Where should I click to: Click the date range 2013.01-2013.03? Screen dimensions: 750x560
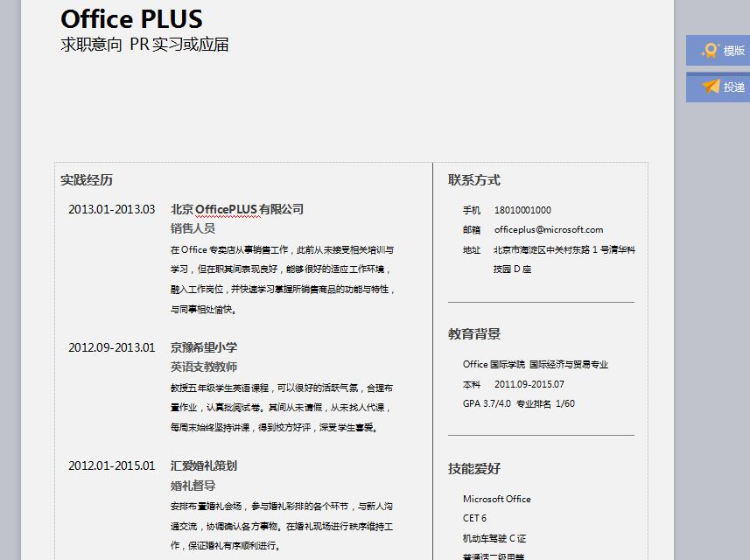tap(111, 209)
